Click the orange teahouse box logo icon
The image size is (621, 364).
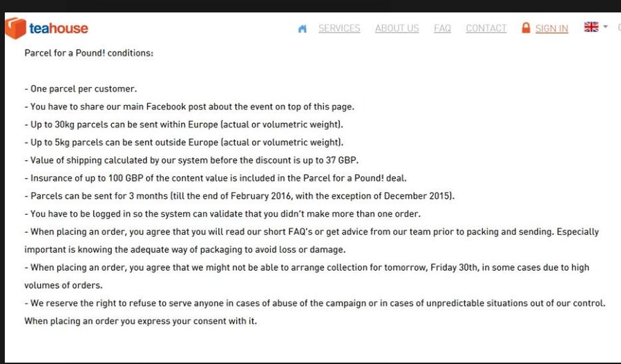16,28
